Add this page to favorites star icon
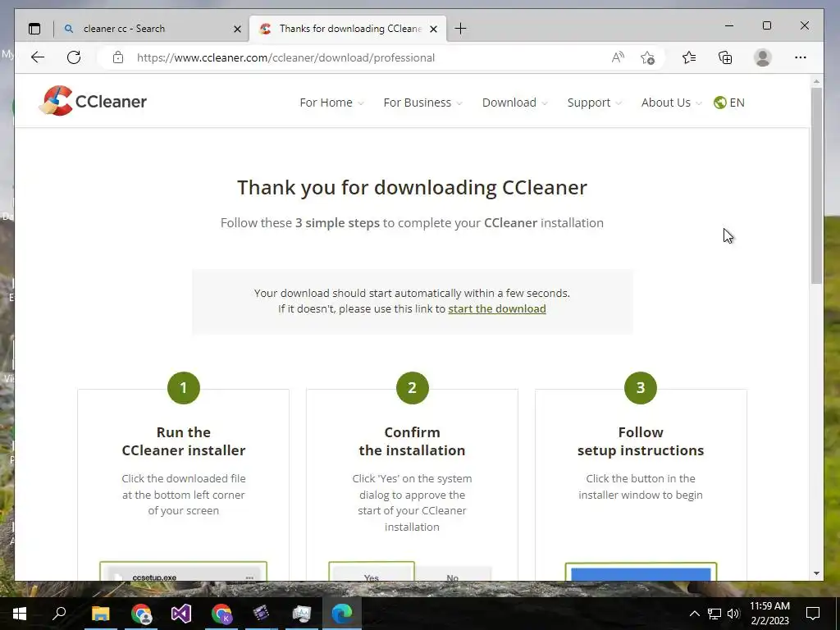This screenshot has width=840, height=630. tap(648, 58)
